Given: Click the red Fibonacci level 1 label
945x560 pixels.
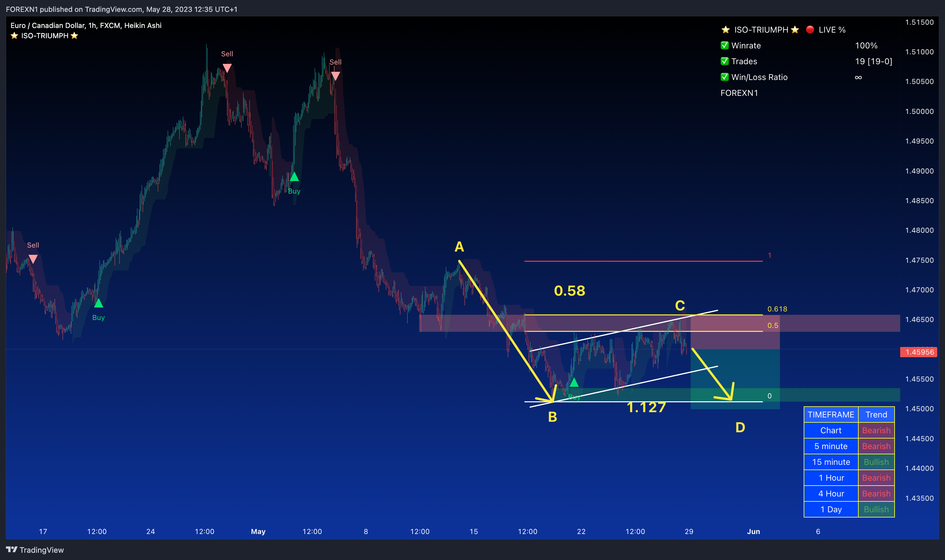Looking at the screenshot, I should 769,255.
